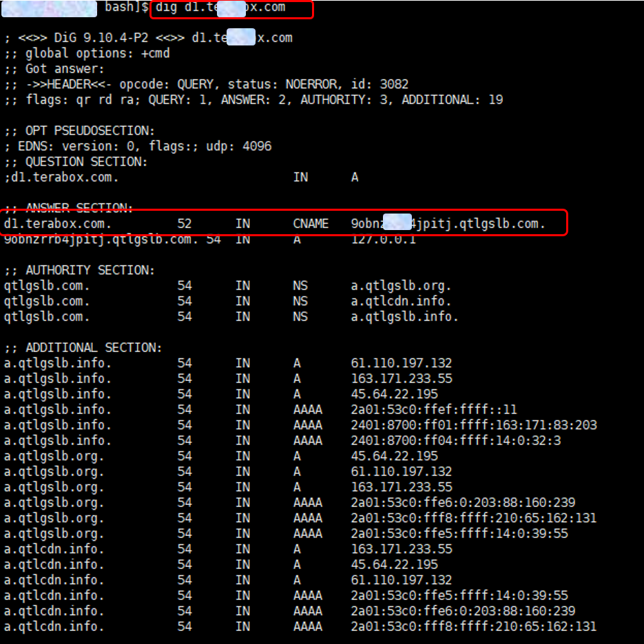
Task: Click the 'udp: 4096' EDNS value
Action: (x=238, y=146)
